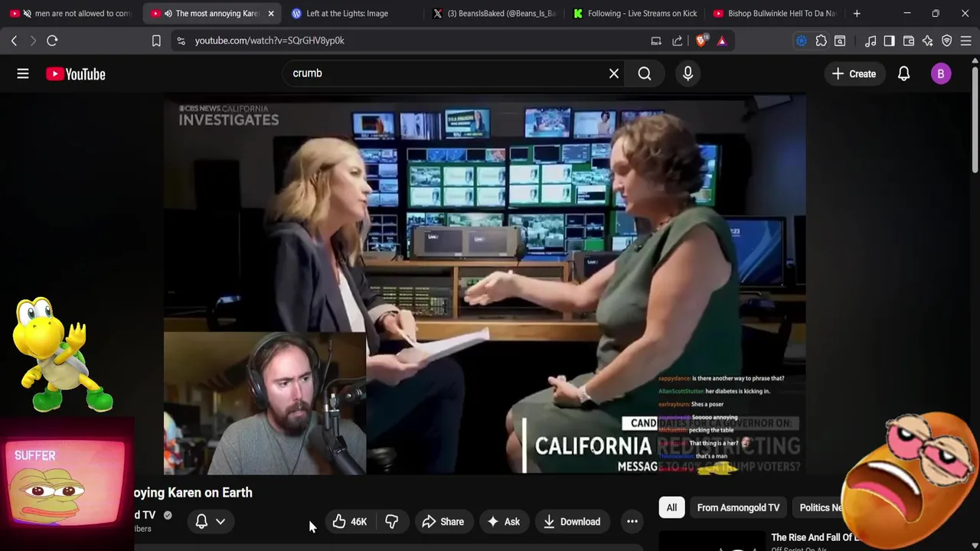Click the Download button
This screenshot has width=980, height=551.
pyautogui.click(x=572, y=522)
